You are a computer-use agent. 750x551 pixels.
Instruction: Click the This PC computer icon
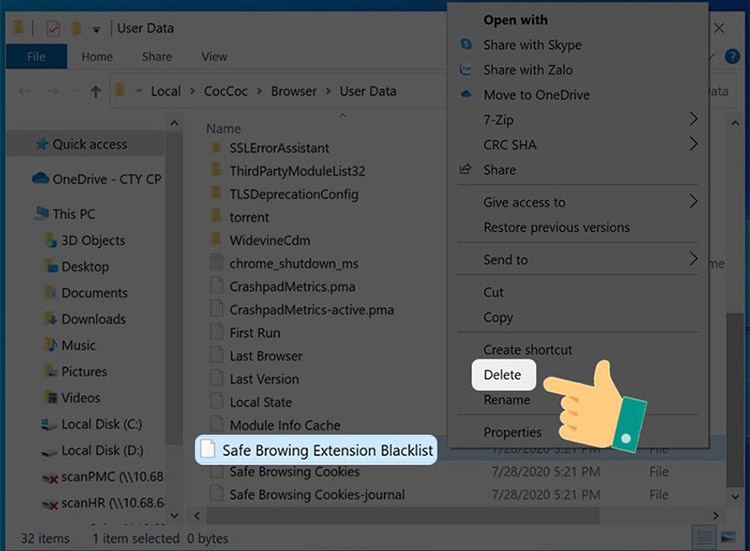42,213
